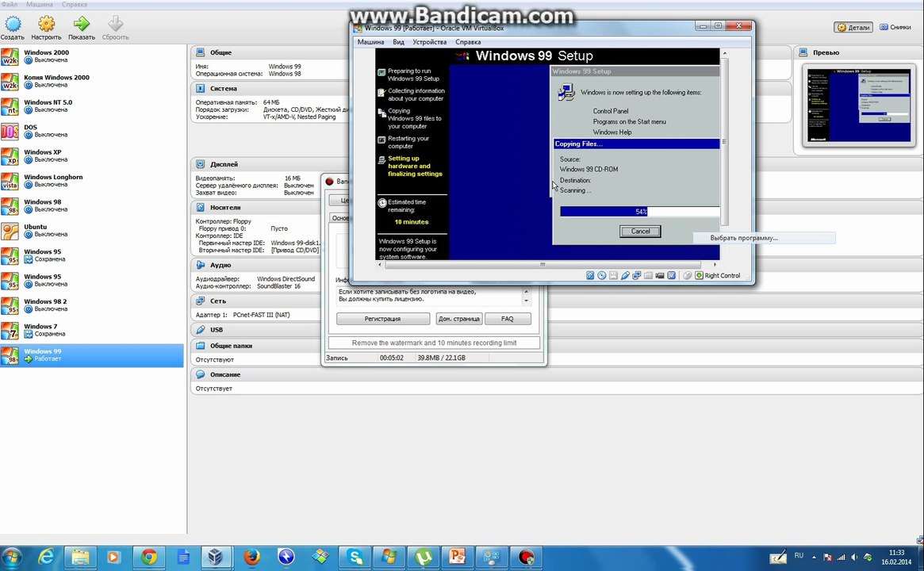Collapse the Сеть section header

tap(218, 301)
